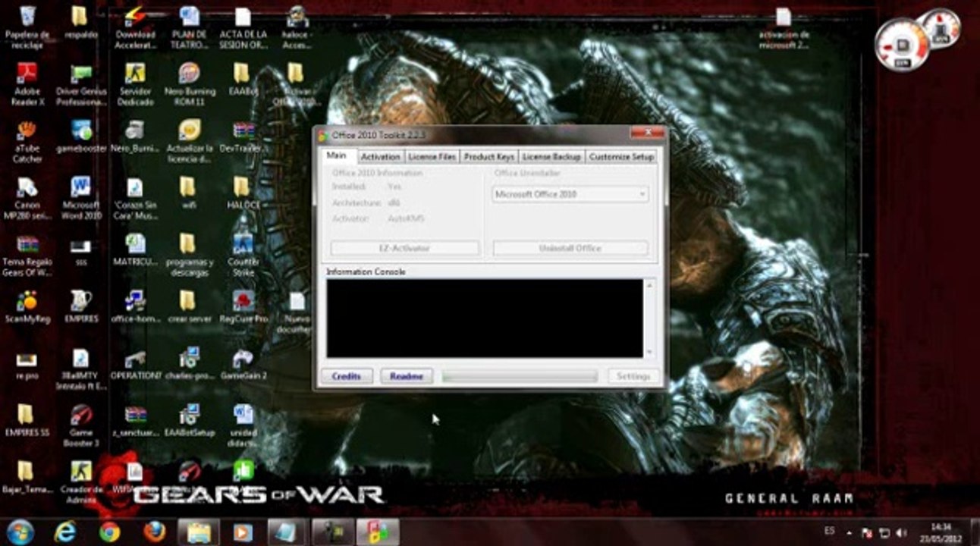The width and height of the screenshot is (980, 546).
Task: Open the License Files tab
Action: (x=432, y=156)
